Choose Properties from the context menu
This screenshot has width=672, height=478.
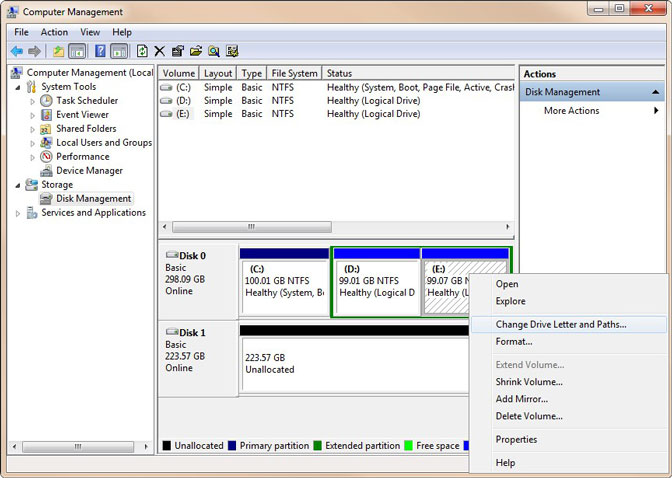tap(568, 439)
